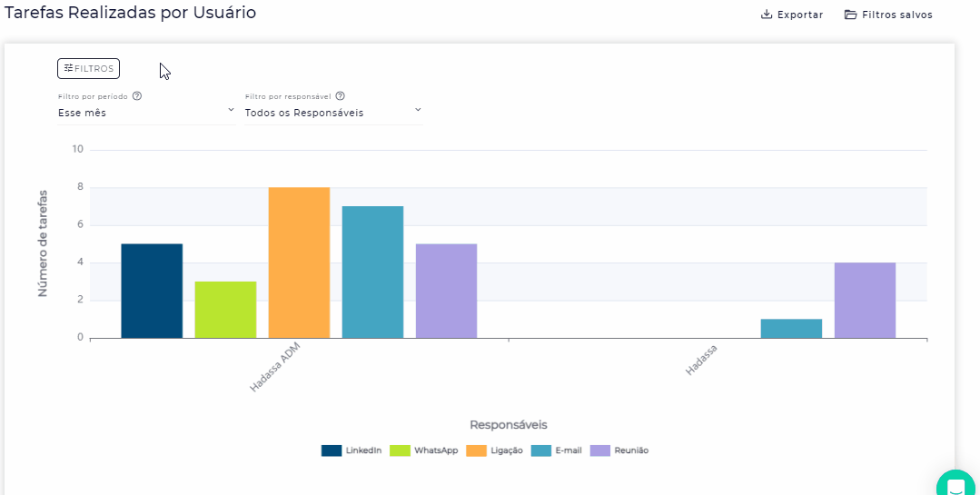This screenshot has height=495, width=980.
Task: Expand the responsável filter chevron arrow
Action: pos(418,110)
